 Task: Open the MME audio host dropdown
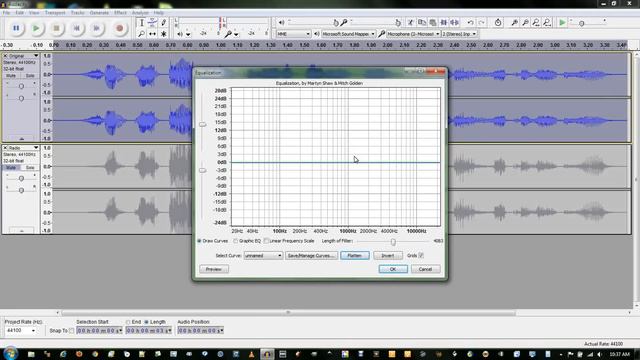(x=294, y=34)
